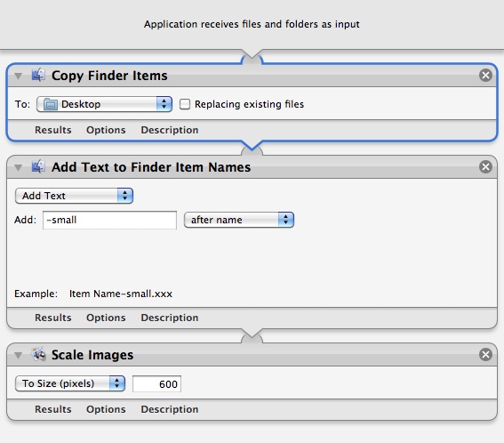
Task: Show Options under Add Text action
Action: 106,318
